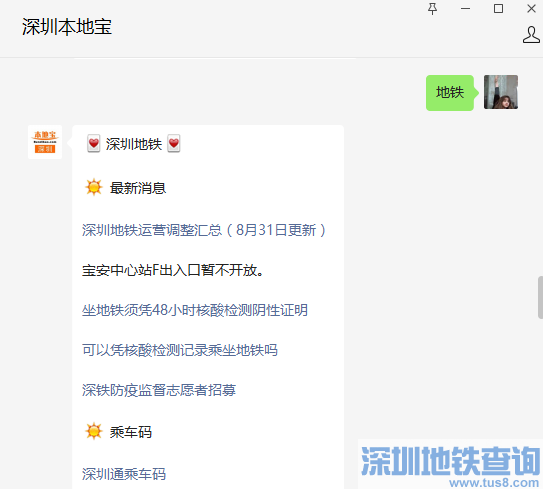Open 深圳通乘车码 link
The image size is (543, 489).
(124, 474)
